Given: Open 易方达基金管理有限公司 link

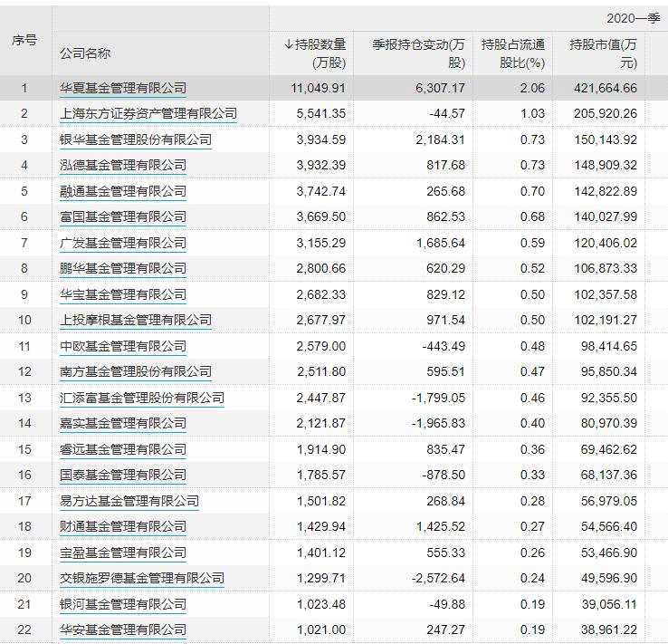Looking at the screenshot, I should (x=129, y=501).
